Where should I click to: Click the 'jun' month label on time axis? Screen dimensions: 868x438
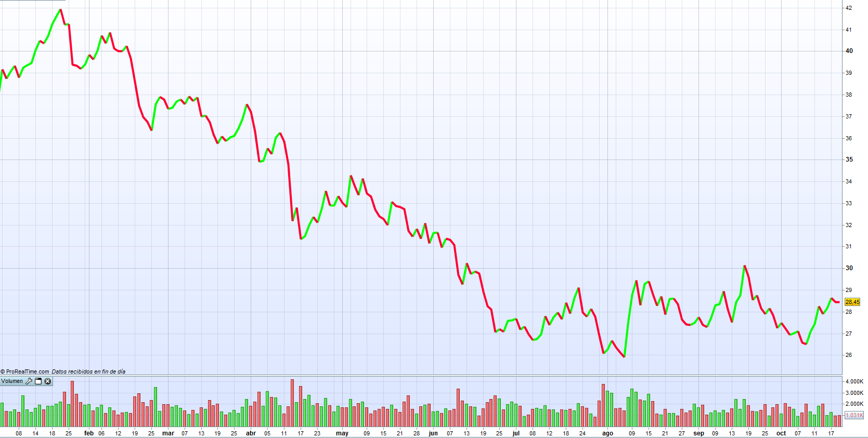(x=433, y=433)
